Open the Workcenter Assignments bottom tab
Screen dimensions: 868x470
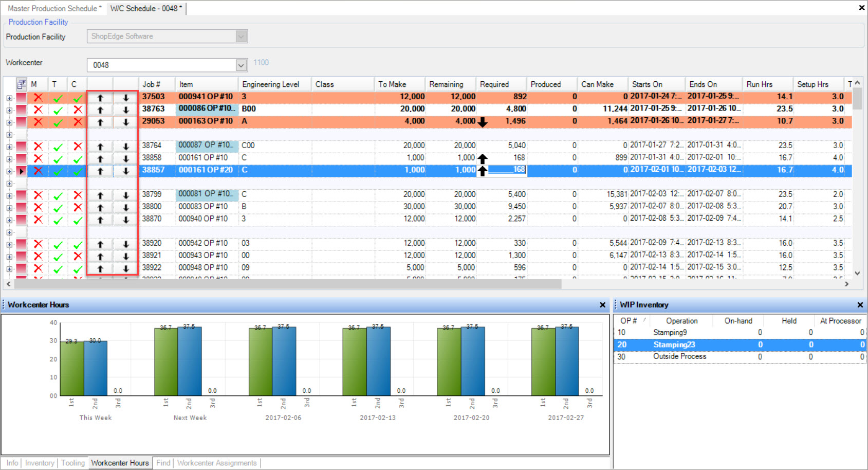(x=217, y=463)
